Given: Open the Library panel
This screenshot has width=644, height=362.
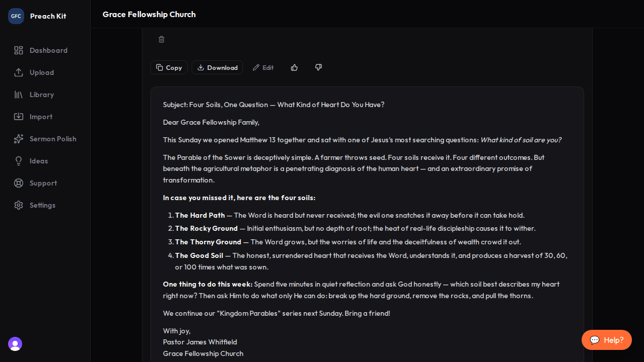Looking at the screenshot, I should tap(41, 95).
